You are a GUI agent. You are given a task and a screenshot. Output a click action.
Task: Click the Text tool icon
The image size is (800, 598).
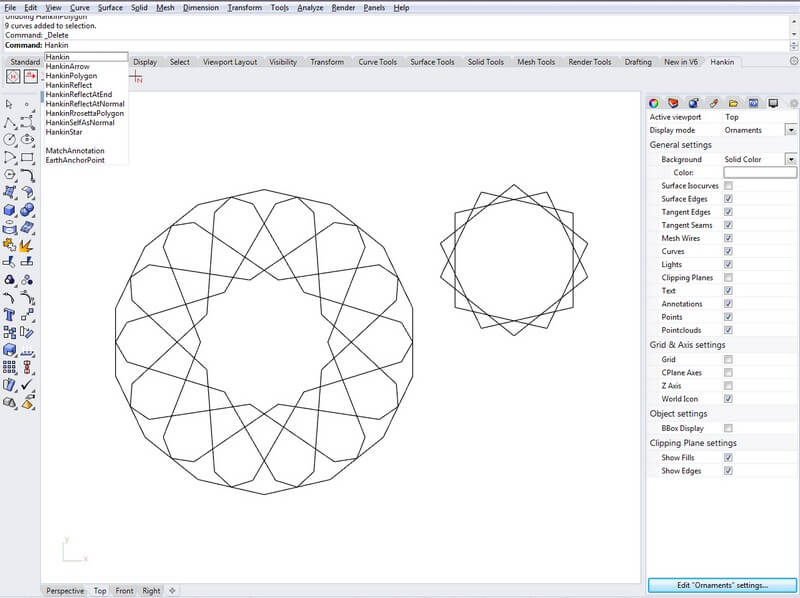pyautogui.click(x=9, y=315)
